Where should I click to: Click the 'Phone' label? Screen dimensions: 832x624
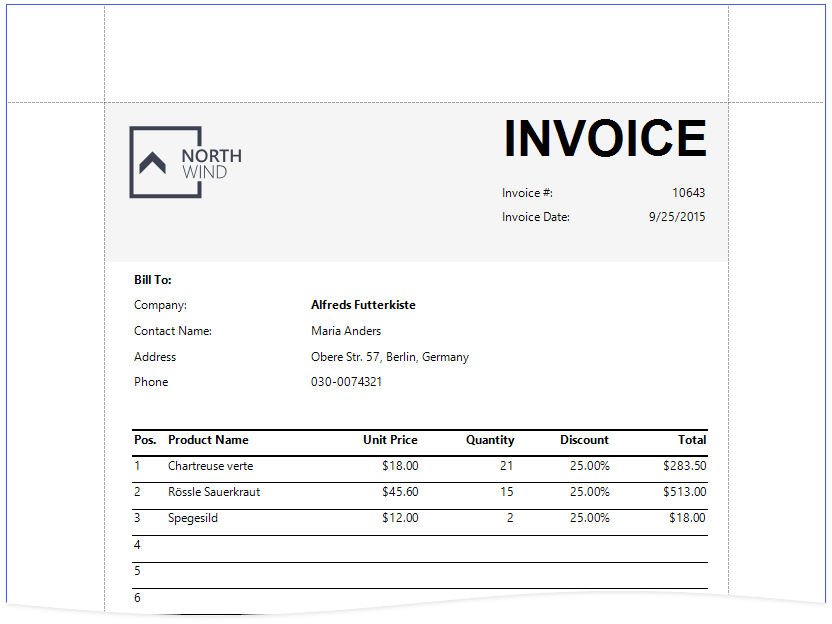pos(151,382)
